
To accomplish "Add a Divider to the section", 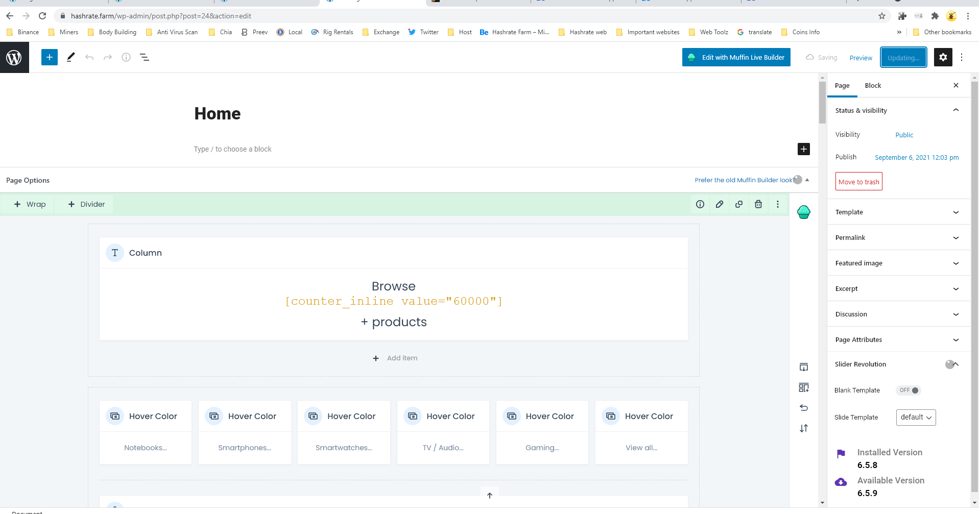I will [86, 204].
